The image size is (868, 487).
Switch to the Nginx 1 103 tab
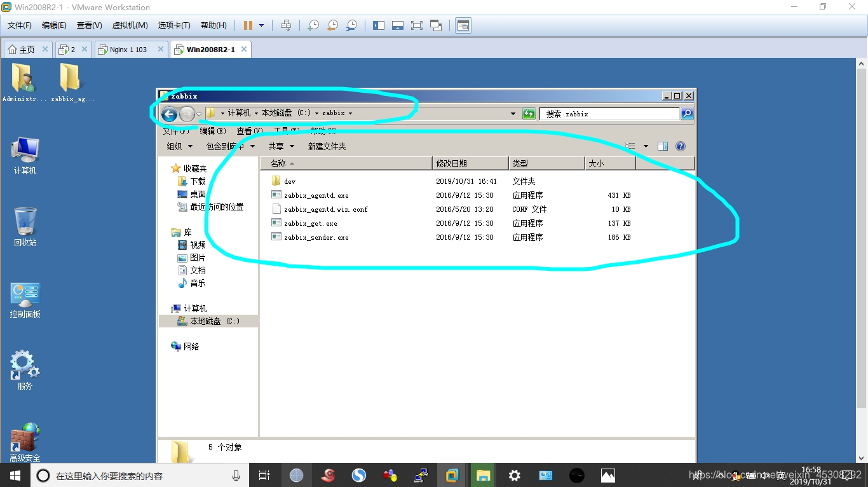click(128, 50)
